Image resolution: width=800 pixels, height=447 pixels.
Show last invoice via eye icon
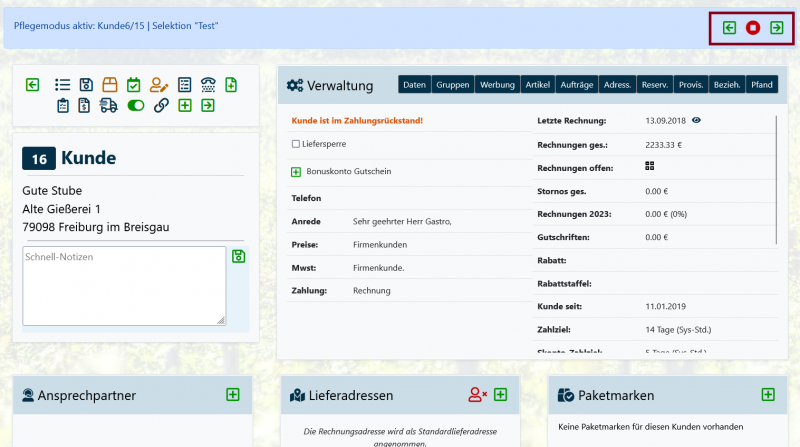[696, 120]
